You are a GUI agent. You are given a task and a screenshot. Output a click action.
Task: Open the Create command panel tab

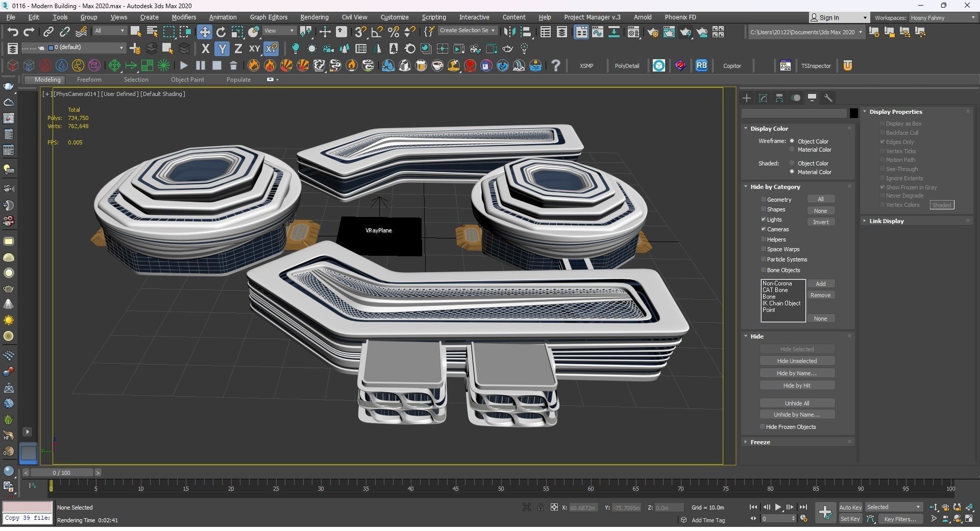[x=747, y=98]
